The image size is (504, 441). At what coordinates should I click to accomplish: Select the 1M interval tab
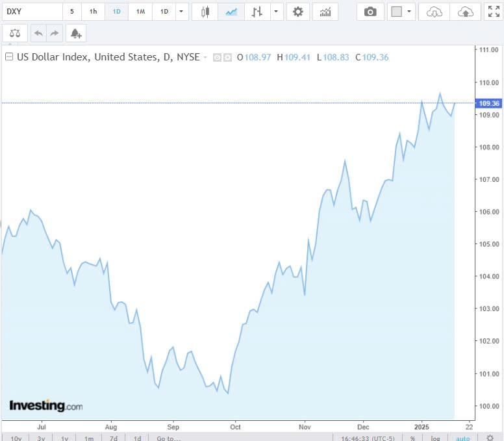140,12
